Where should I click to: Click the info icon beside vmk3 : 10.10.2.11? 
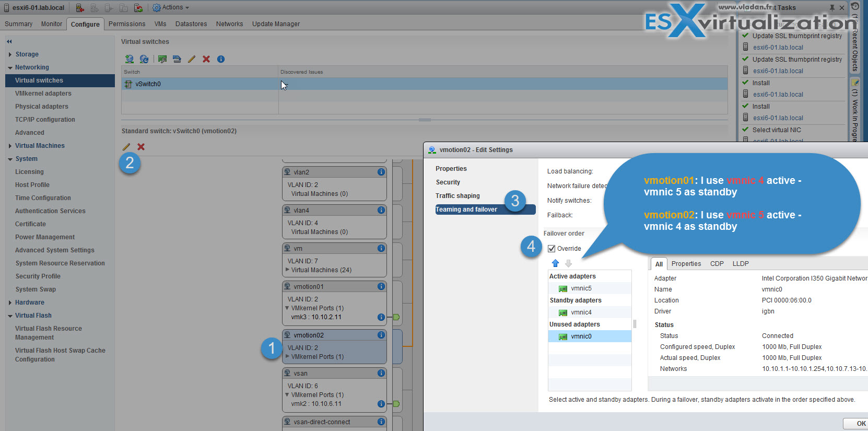(x=381, y=317)
